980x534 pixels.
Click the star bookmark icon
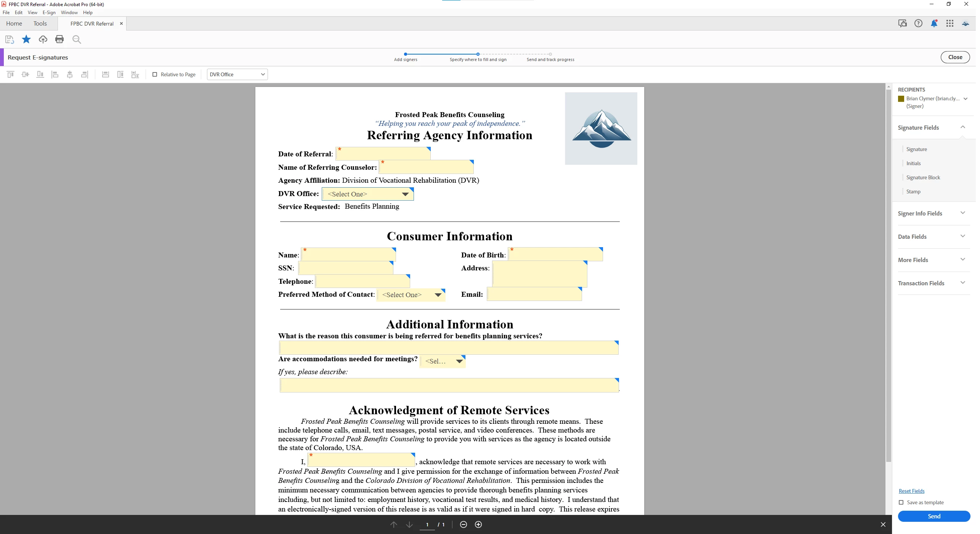click(26, 39)
